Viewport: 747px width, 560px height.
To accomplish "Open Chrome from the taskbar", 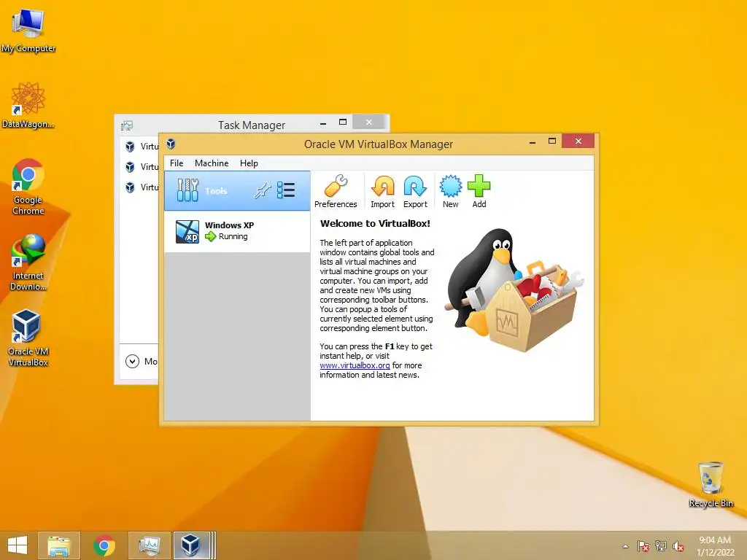I will (104, 545).
